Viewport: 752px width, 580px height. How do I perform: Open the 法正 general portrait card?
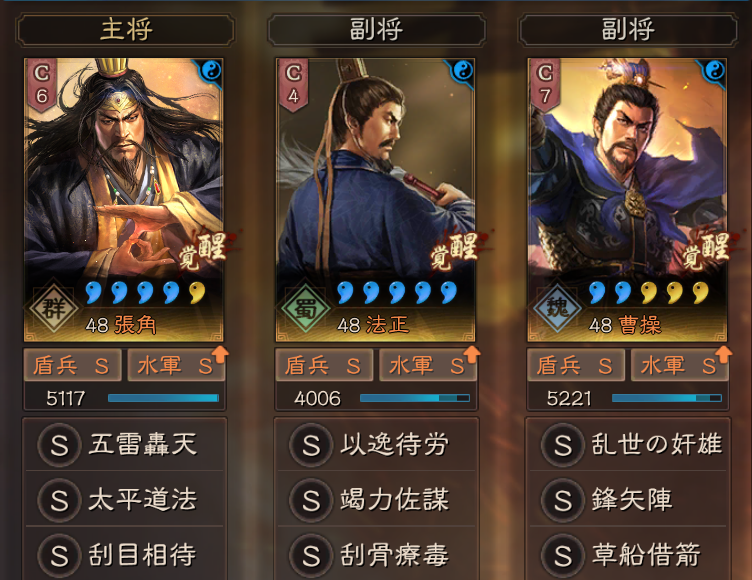pyautogui.click(x=376, y=200)
